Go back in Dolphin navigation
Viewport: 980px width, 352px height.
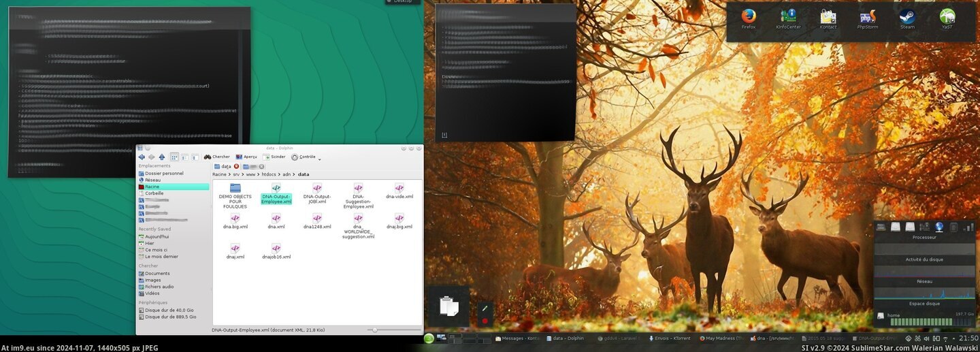142,157
